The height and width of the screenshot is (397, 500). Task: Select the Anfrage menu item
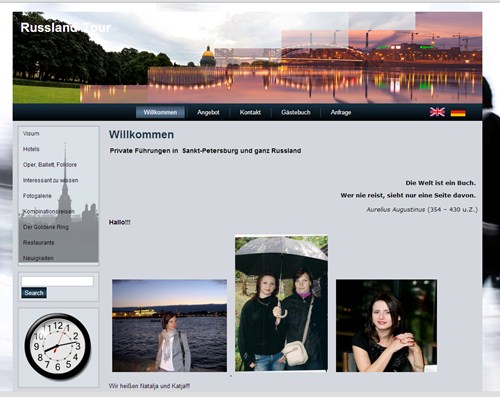[x=341, y=112]
